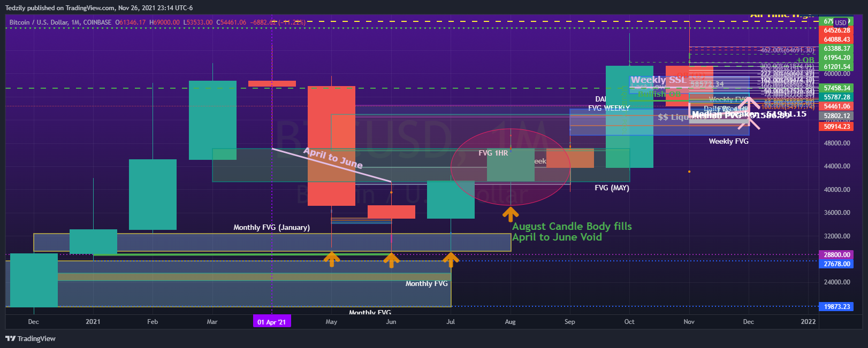The height and width of the screenshot is (348, 868).
Task: Click the May label on time axis
Action: click(x=331, y=322)
